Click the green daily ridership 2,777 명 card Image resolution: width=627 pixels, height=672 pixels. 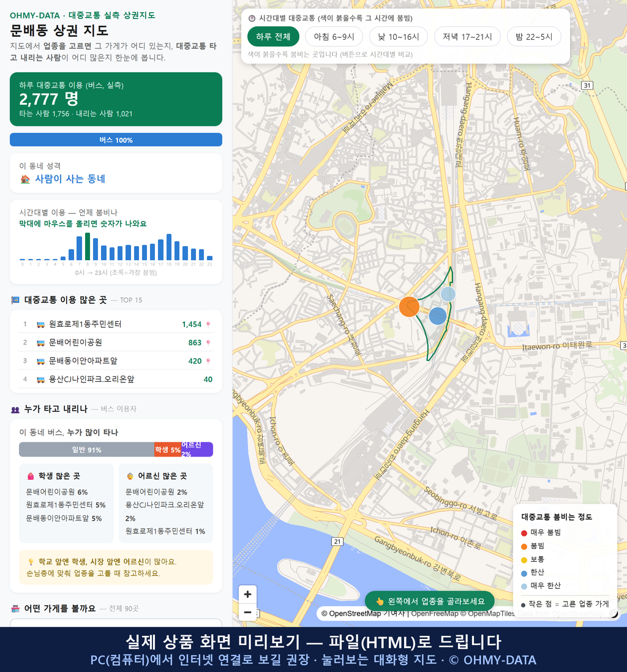(x=116, y=99)
